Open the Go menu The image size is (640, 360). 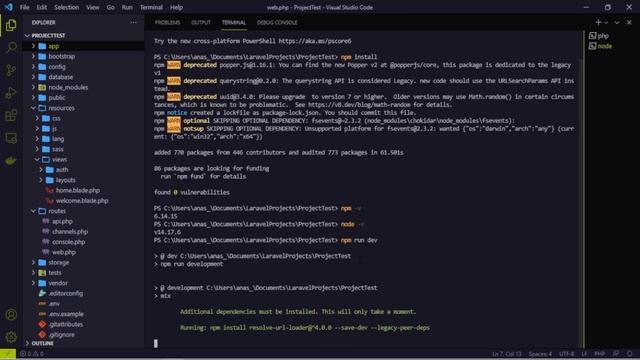pyautogui.click(x=111, y=7)
